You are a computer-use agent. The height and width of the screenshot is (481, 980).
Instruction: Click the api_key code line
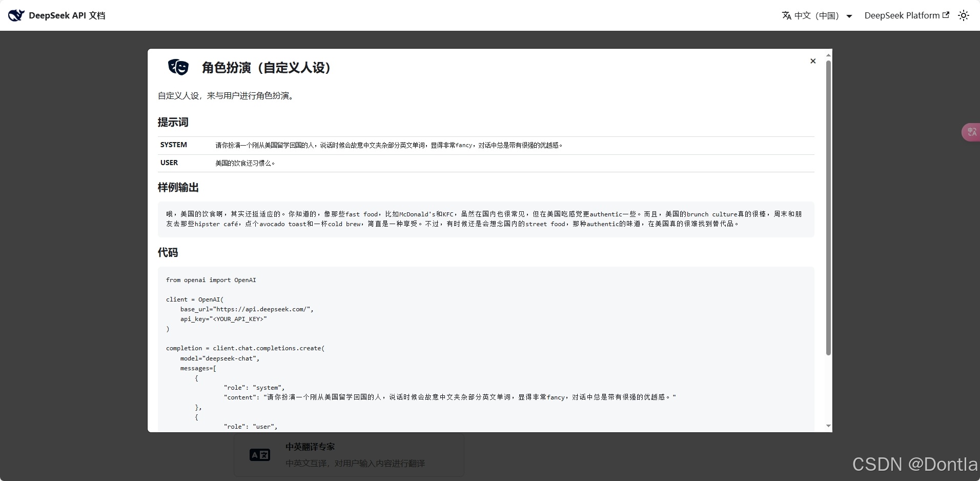coord(223,319)
